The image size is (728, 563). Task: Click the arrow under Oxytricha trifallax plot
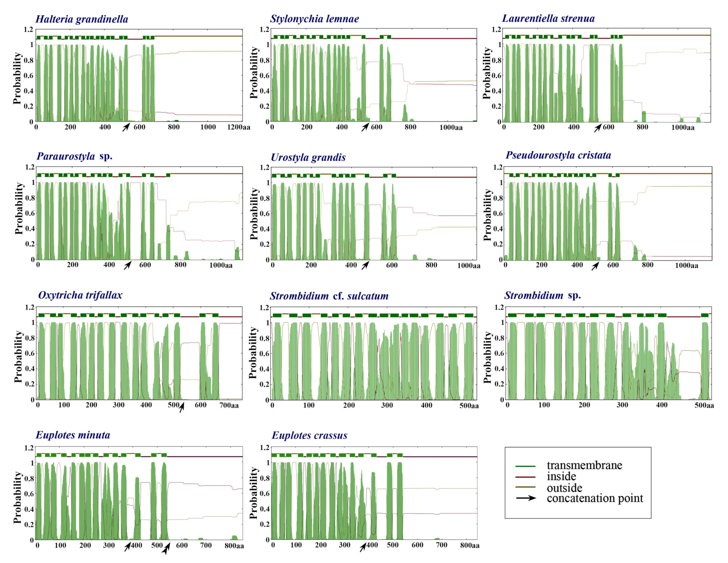[182, 407]
